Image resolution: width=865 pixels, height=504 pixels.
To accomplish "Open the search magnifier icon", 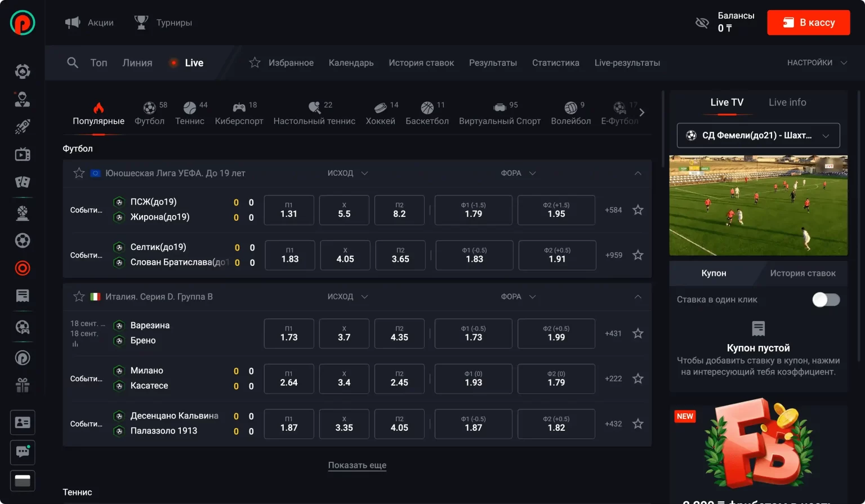I will (73, 63).
